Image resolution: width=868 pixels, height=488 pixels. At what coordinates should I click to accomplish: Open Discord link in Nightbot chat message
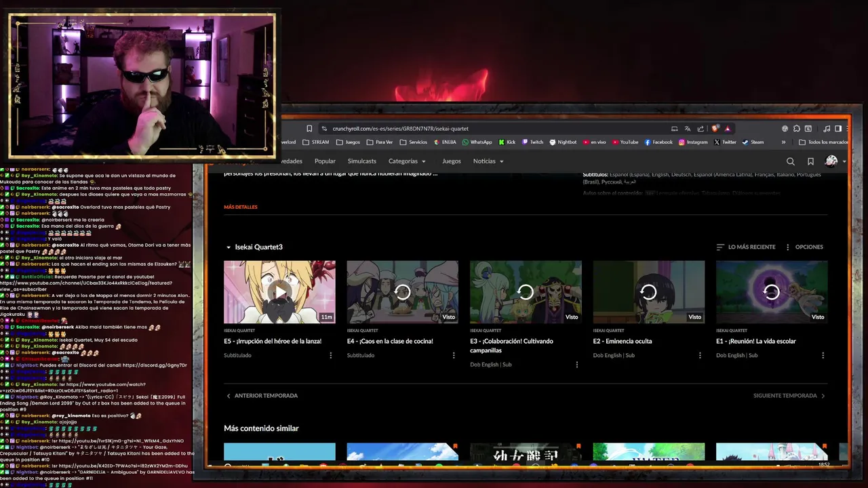[155, 365]
